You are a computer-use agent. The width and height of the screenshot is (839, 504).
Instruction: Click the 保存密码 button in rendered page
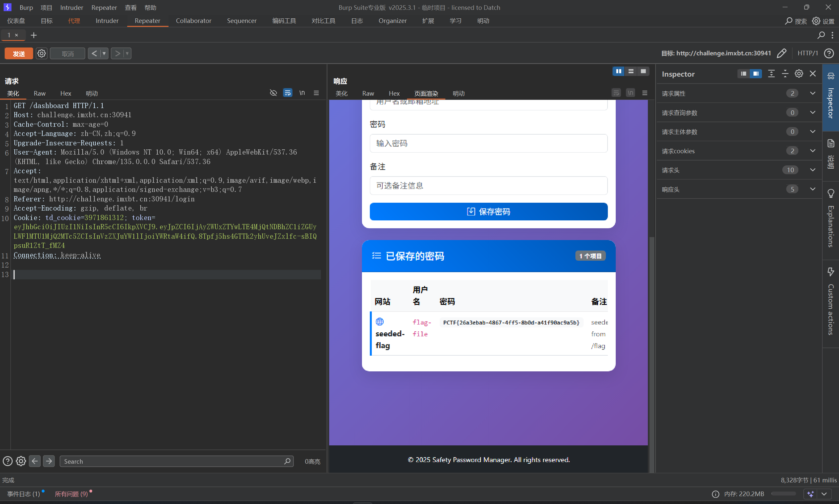coord(488,212)
